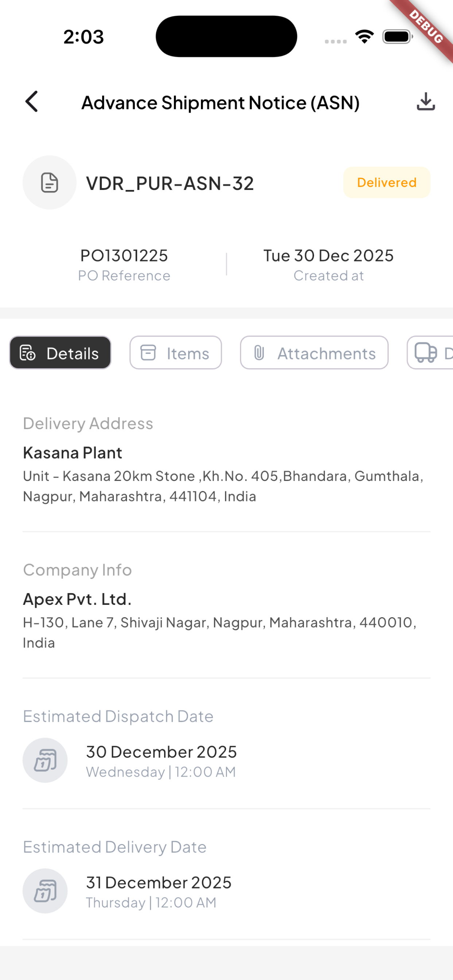The height and width of the screenshot is (980, 453).
Task: Tap the Advance Shipment Notice header title
Action: click(x=221, y=103)
